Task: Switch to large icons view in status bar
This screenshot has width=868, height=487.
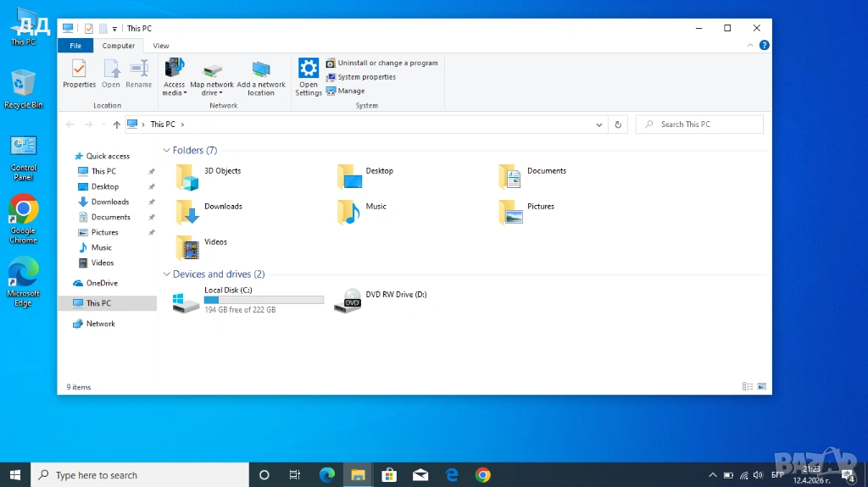Action: pos(761,387)
